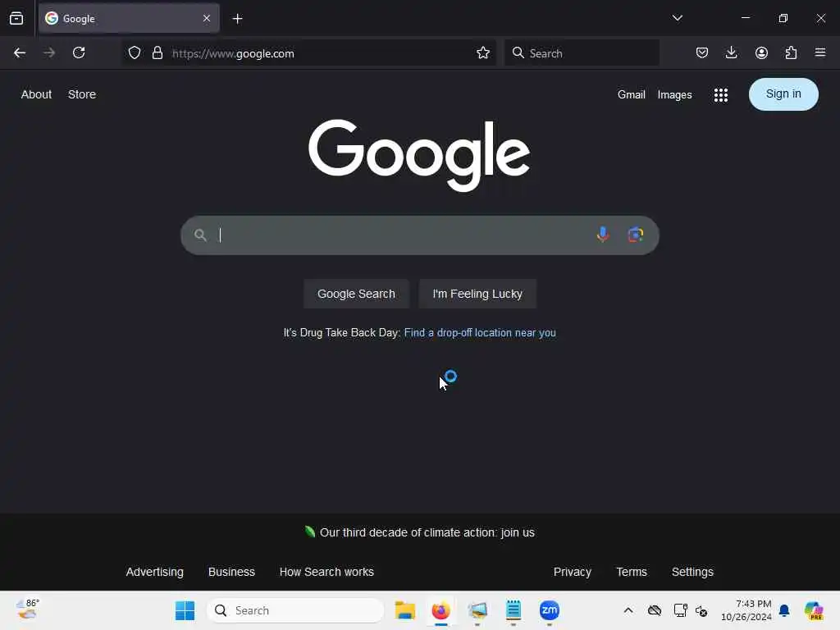Open Advertising footer link

[x=155, y=572]
